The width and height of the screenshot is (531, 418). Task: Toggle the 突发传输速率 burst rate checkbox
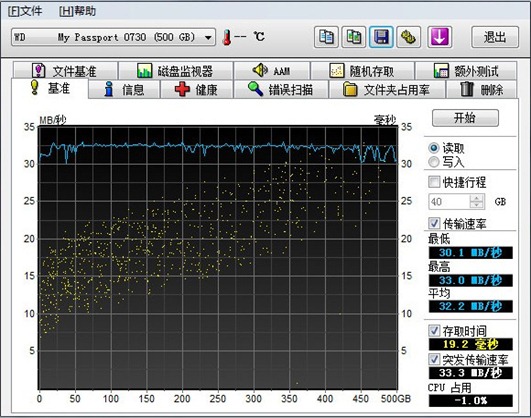[434, 359]
